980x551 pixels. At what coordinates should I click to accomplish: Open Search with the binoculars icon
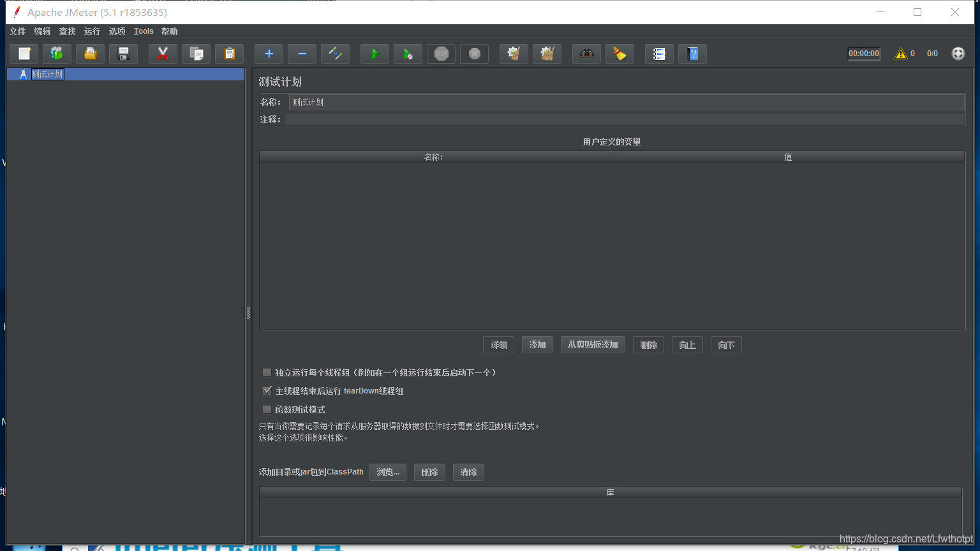point(587,54)
